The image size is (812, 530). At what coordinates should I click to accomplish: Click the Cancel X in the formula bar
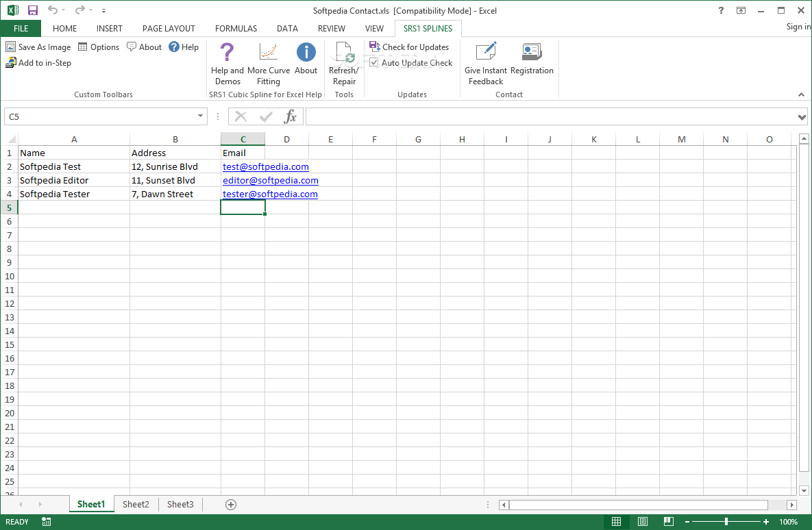click(x=241, y=116)
